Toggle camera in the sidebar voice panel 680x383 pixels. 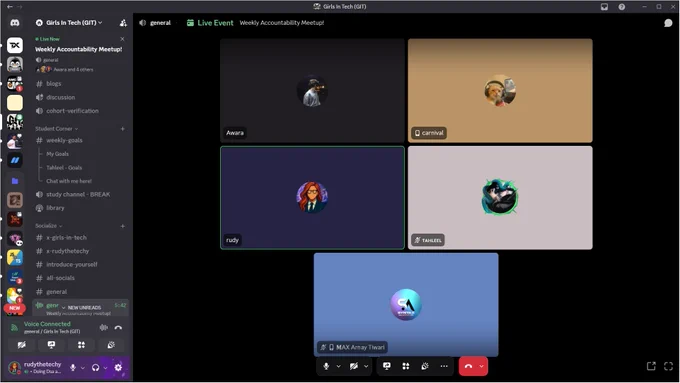[21, 345]
